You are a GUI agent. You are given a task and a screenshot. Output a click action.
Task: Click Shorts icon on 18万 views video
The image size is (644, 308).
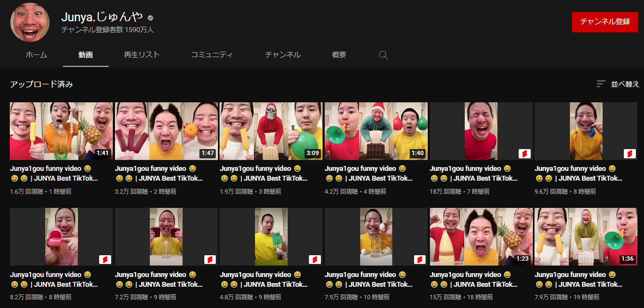tap(525, 154)
